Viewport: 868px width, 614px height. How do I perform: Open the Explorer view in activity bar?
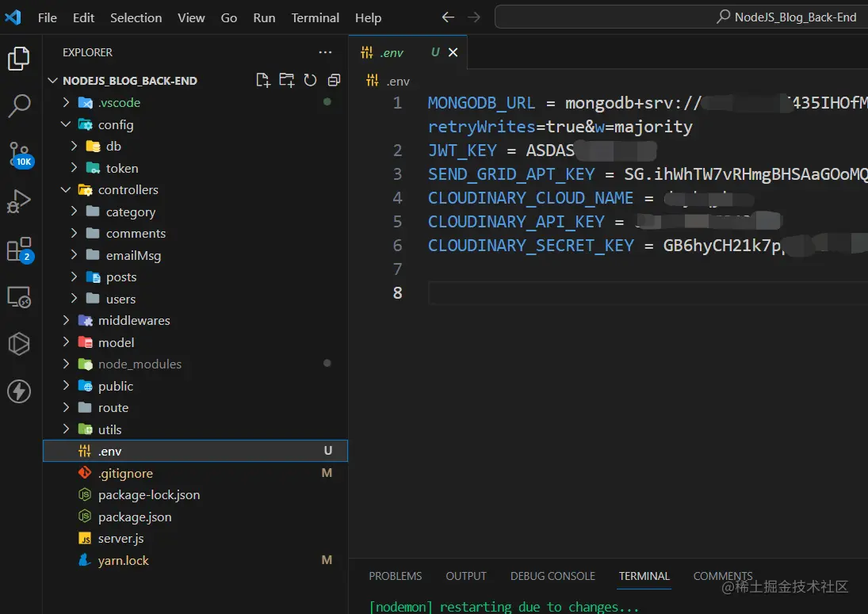19,58
